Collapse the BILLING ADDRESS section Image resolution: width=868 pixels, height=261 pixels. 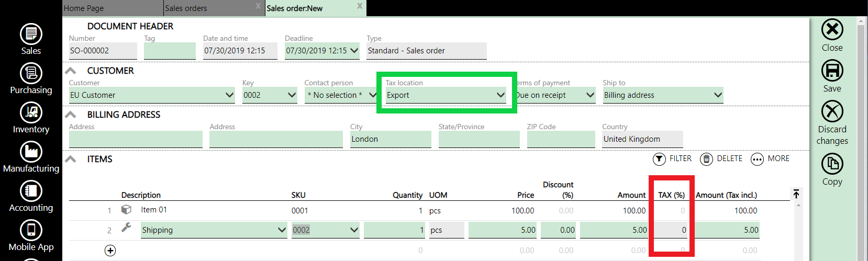(x=71, y=115)
